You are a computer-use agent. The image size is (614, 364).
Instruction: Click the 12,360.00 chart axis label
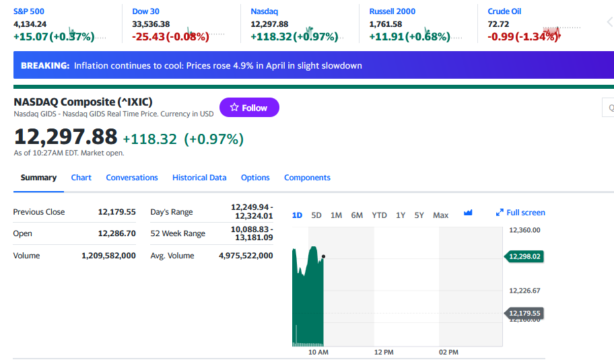[524, 230]
